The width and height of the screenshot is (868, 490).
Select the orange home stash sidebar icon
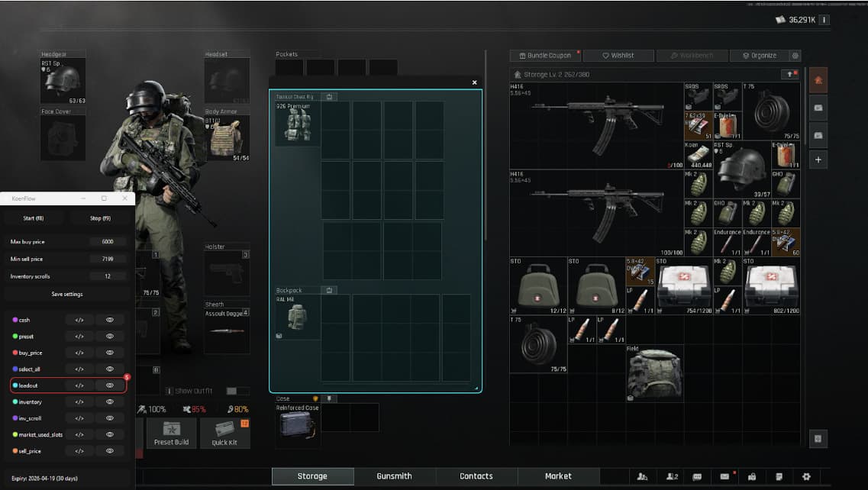coord(818,79)
